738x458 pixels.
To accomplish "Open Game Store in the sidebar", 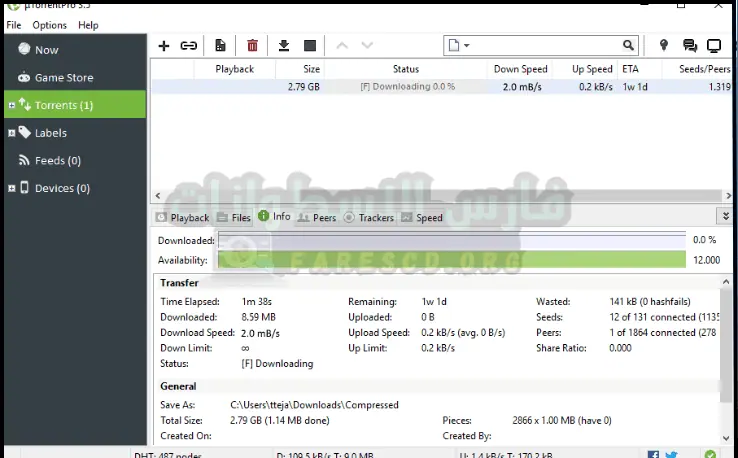I will tap(64, 78).
